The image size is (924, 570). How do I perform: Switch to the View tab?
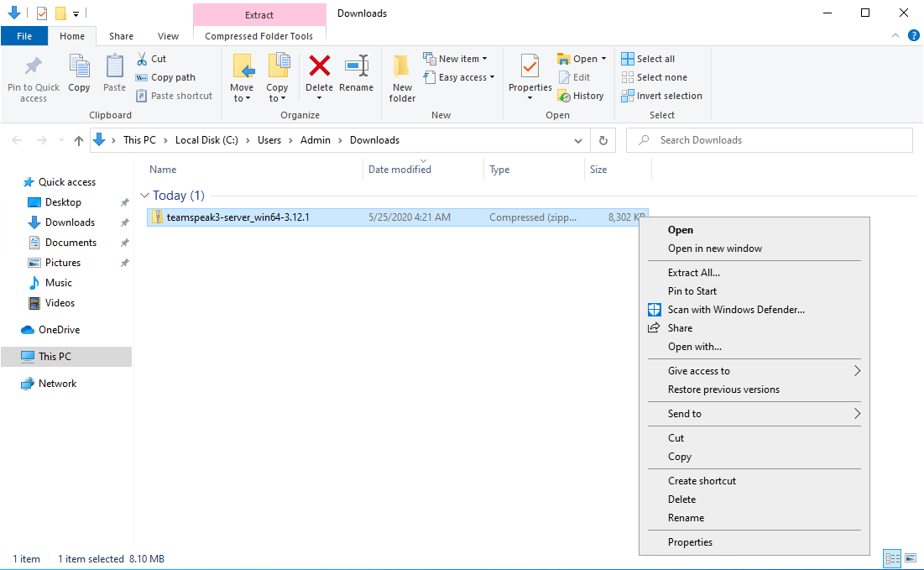tap(168, 36)
